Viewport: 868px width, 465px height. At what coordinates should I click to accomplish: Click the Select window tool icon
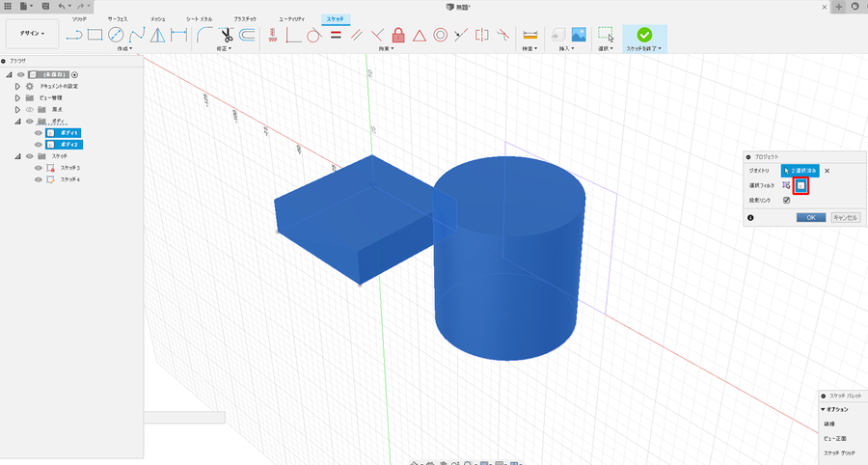pyautogui.click(x=606, y=35)
